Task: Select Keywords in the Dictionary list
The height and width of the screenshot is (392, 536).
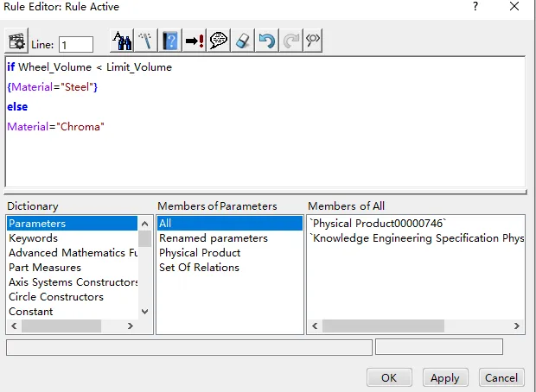Action: pyautogui.click(x=33, y=238)
